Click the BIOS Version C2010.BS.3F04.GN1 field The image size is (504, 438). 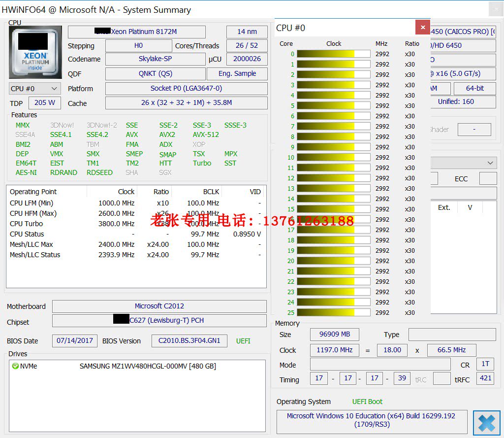(x=189, y=341)
